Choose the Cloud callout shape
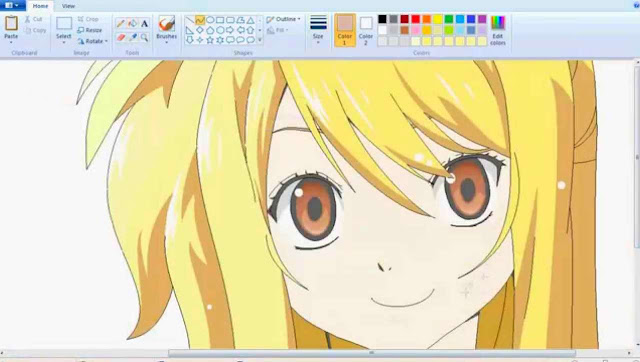Screen dimensions: 640x362 (251, 40)
